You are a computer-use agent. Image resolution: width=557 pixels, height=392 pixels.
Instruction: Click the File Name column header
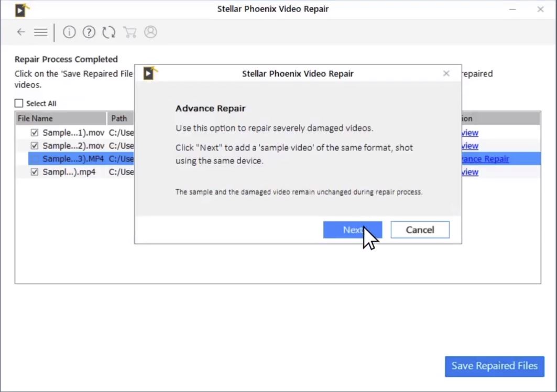point(36,118)
